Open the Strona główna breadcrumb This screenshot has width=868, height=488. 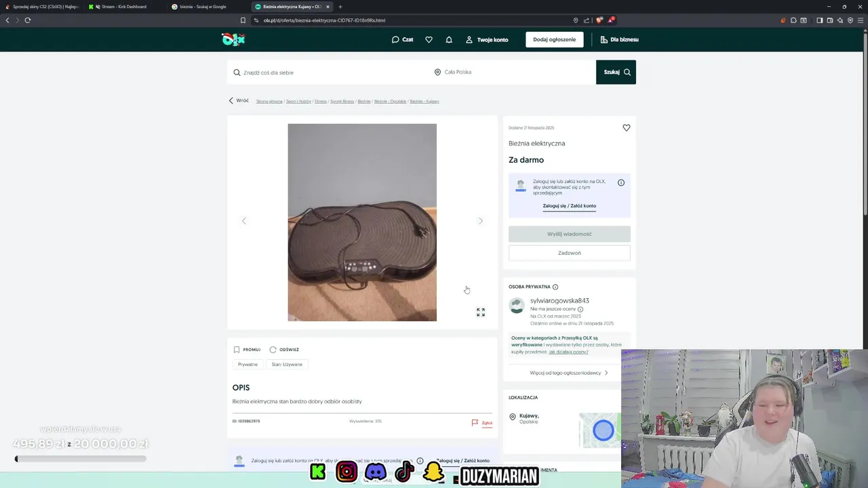click(269, 102)
